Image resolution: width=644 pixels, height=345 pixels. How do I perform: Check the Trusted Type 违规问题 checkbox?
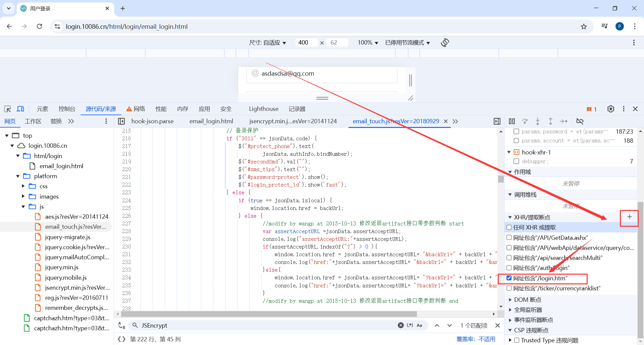click(x=517, y=340)
